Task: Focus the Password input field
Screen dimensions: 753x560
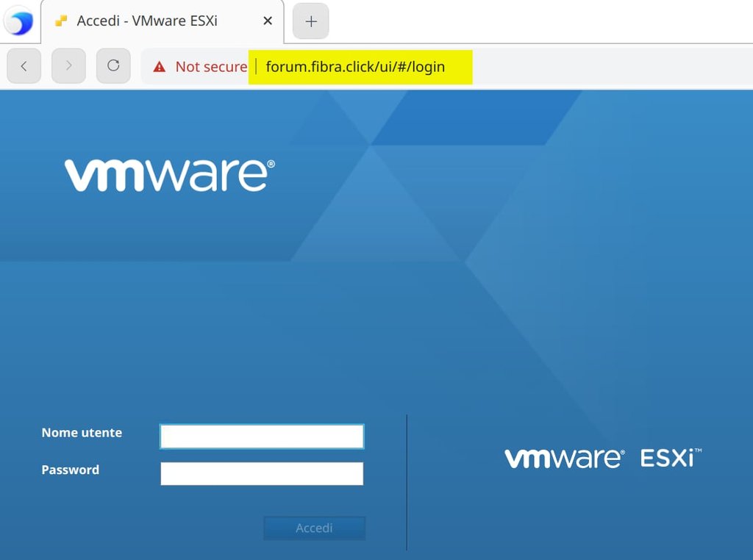Action: tap(263, 473)
